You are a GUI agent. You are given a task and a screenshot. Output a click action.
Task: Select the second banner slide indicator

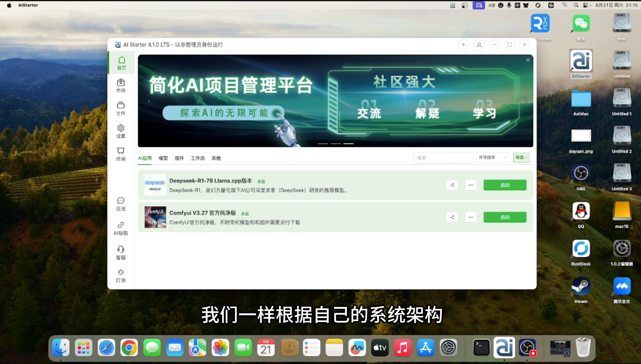[x=336, y=143]
